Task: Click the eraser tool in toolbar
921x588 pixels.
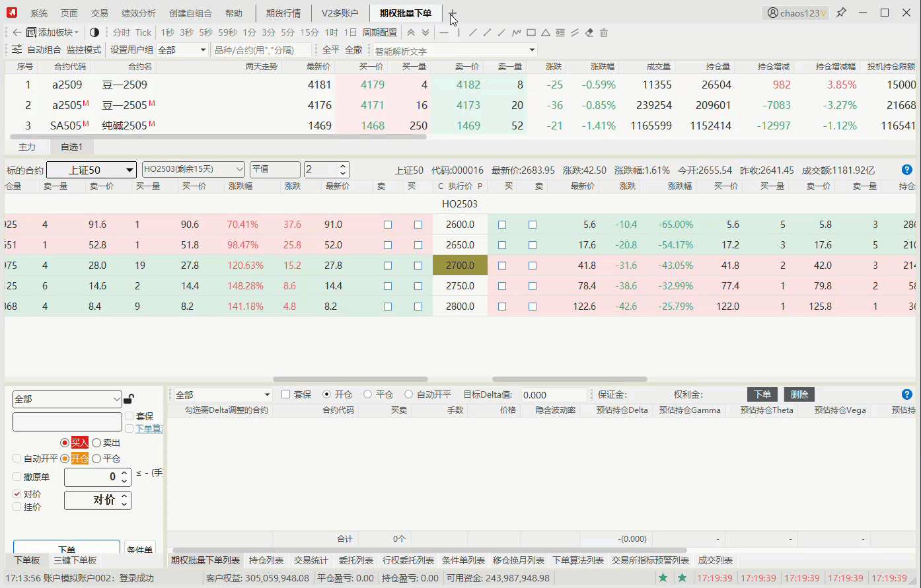Action: (589, 32)
